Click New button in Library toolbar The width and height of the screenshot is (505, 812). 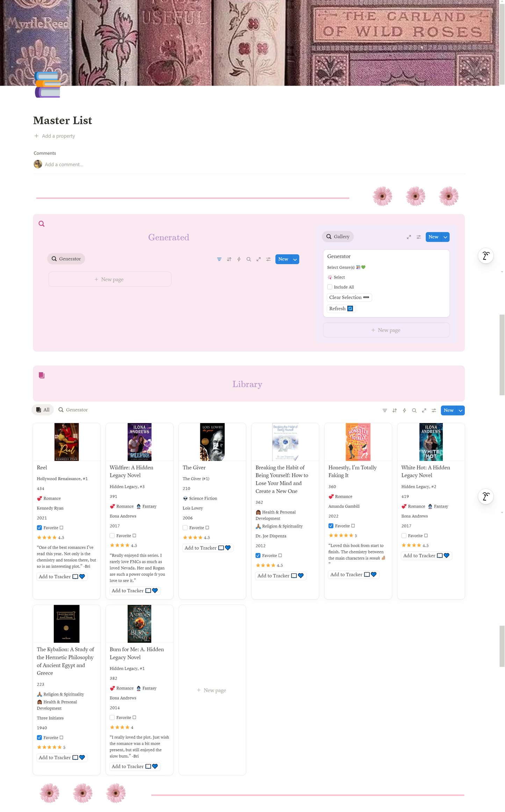click(449, 411)
